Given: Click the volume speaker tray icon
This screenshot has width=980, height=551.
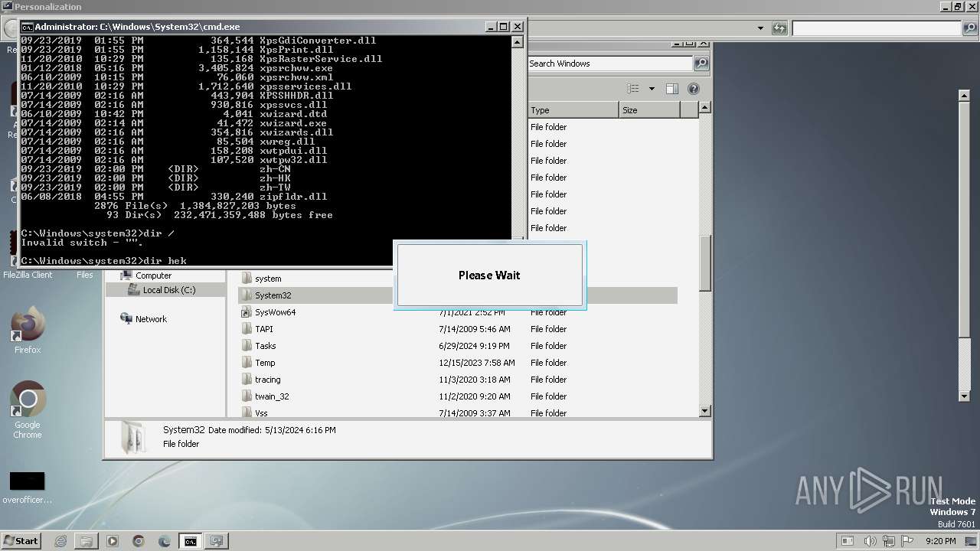Looking at the screenshot, I should [871, 541].
